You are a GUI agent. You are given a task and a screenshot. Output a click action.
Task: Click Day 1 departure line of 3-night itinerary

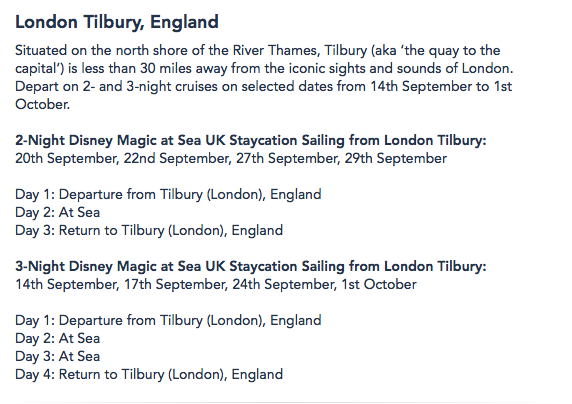coord(168,320)
